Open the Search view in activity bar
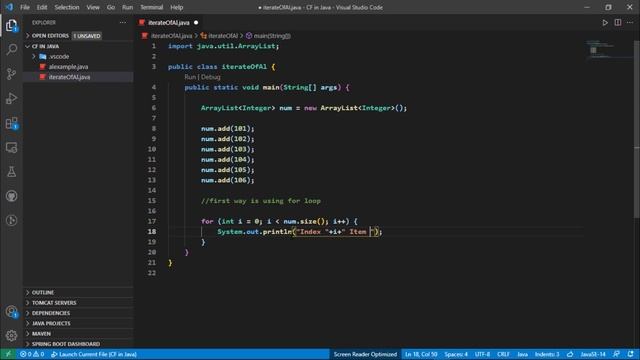 tap(11, 50)
